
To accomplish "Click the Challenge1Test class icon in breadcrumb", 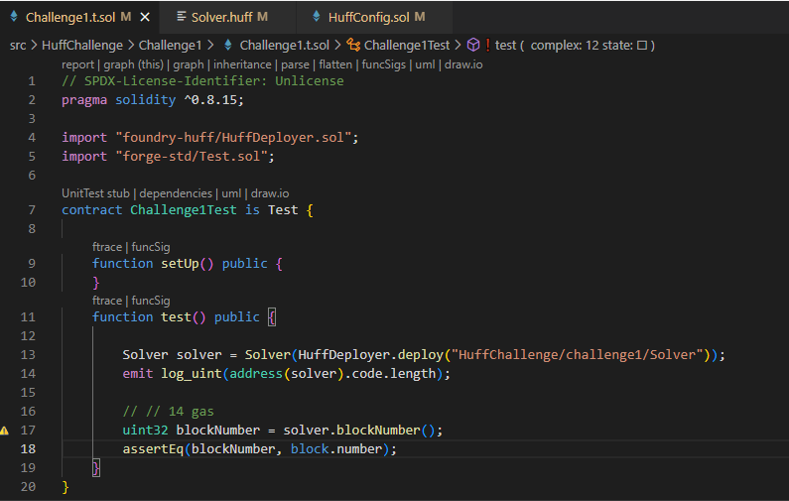I will (x=353, y=45).
